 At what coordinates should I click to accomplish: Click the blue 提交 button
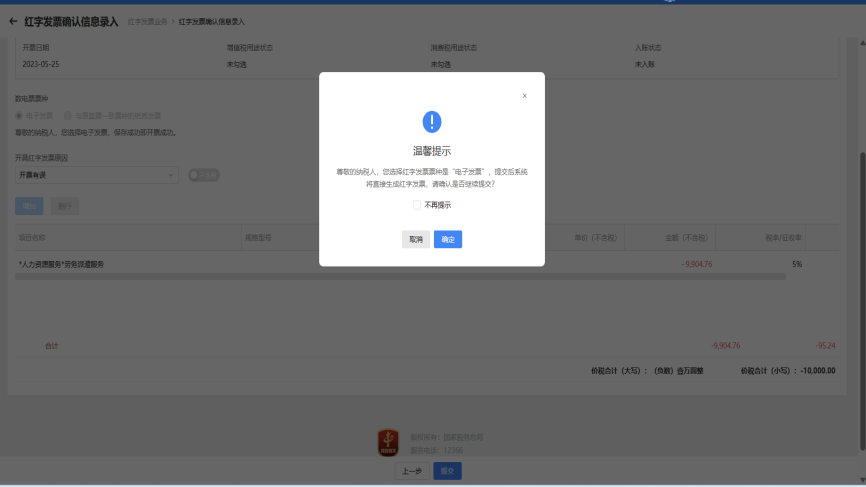(x=447, y=471)
